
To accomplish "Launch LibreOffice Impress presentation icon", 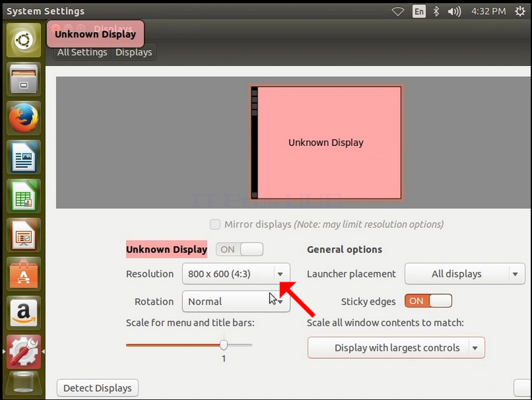I will 23,235.
